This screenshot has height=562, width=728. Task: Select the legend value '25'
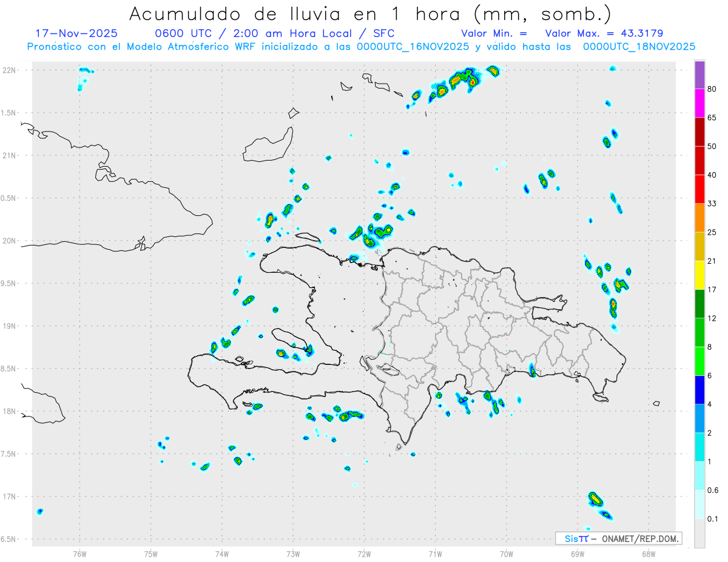[712, 232]
